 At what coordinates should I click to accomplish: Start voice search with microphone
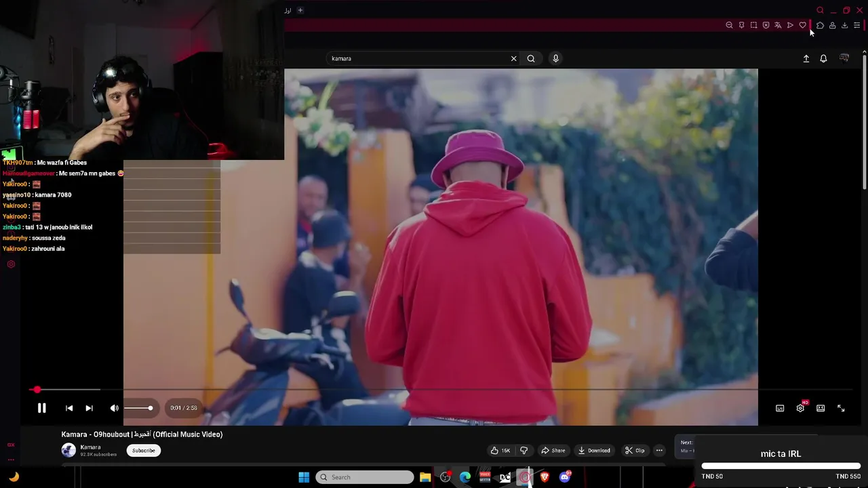555,58
